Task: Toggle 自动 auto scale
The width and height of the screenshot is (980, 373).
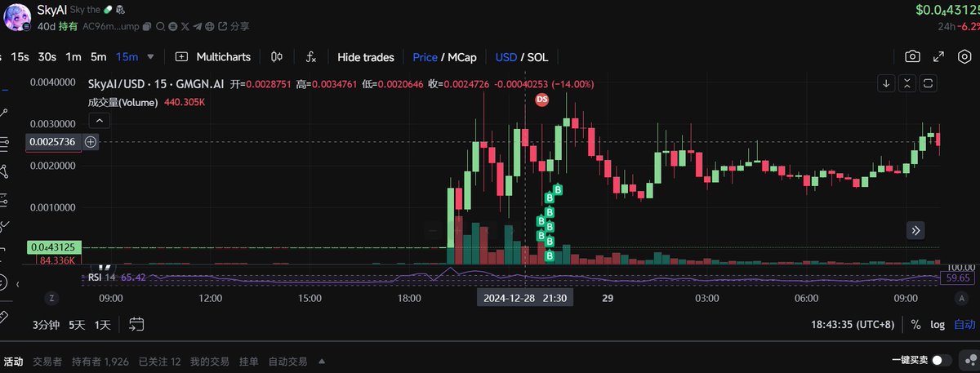Action: [x=963, y=324]
